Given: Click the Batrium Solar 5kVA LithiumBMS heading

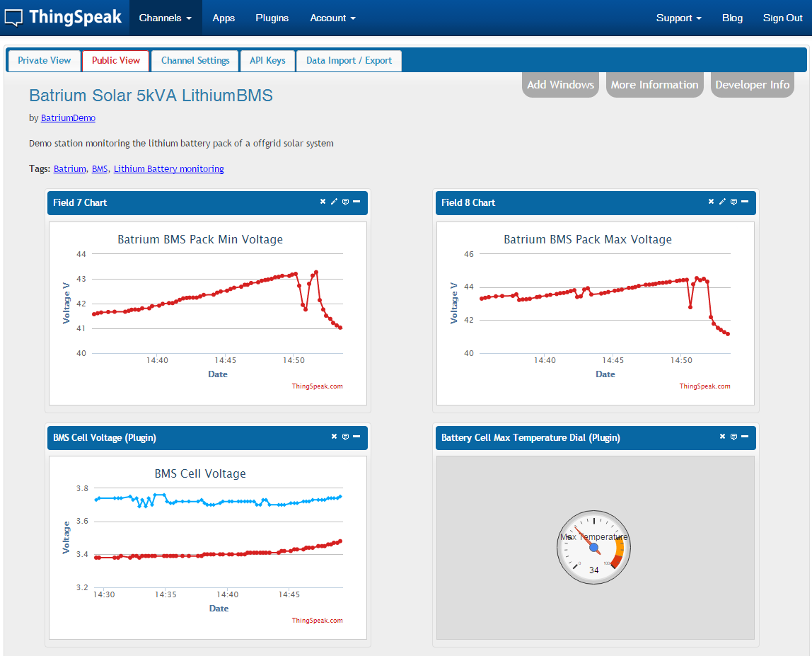Looking at the screenshot, I should pos(151,96).
